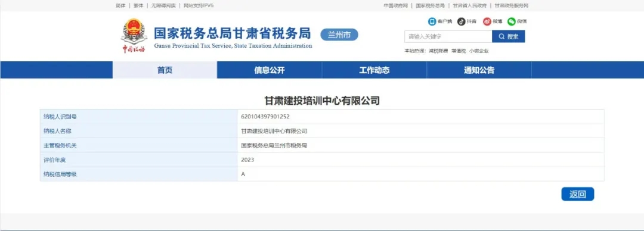Select the 兰州市 city switcher

339,35
